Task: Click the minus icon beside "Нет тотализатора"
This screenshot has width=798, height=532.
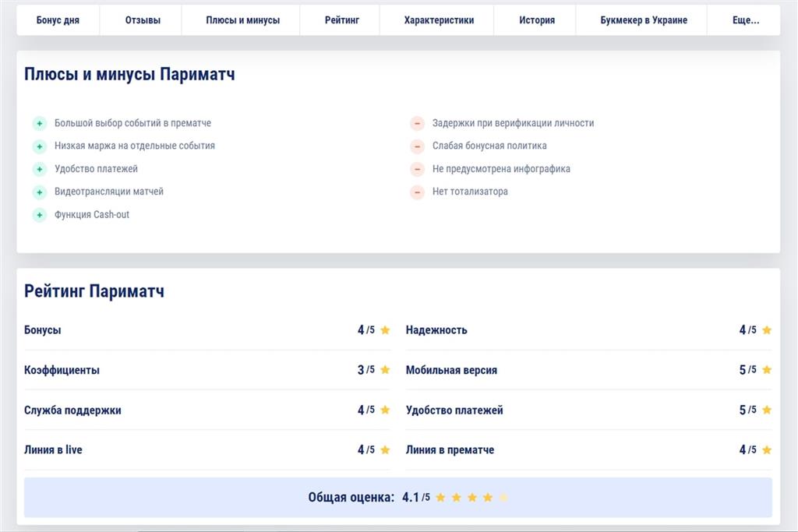Action: 418,192
